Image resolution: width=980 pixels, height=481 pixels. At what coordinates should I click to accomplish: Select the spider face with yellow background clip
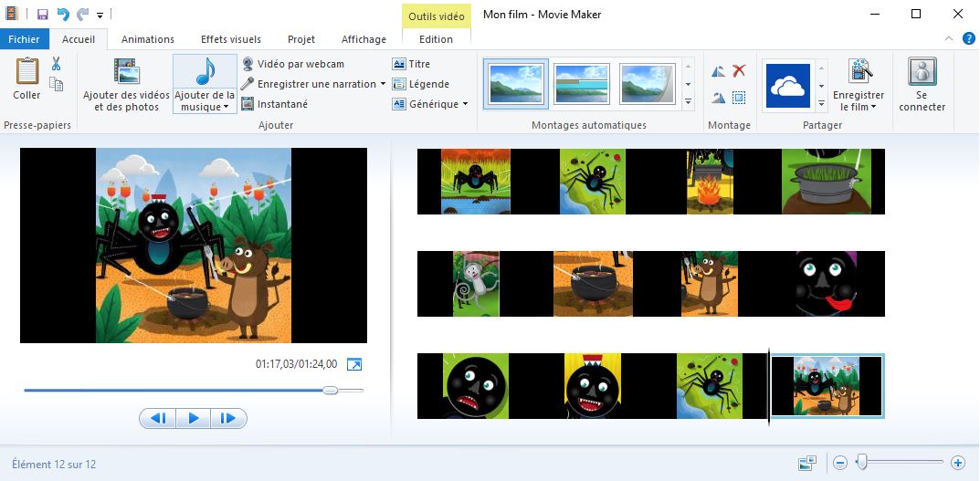tap(593, 386)
